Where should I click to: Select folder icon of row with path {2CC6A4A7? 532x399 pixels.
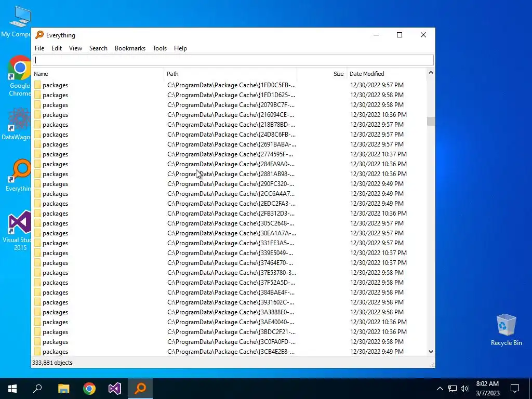point(37,193)
